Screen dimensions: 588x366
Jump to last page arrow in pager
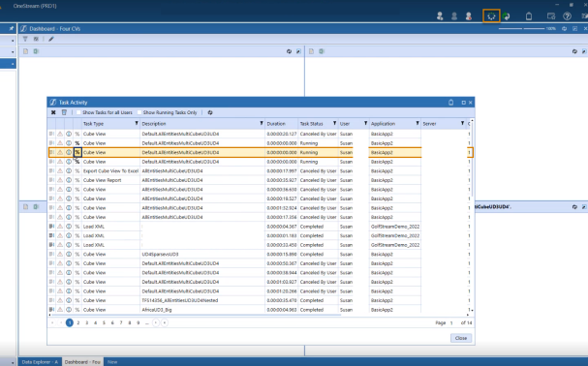pos(165,322)
